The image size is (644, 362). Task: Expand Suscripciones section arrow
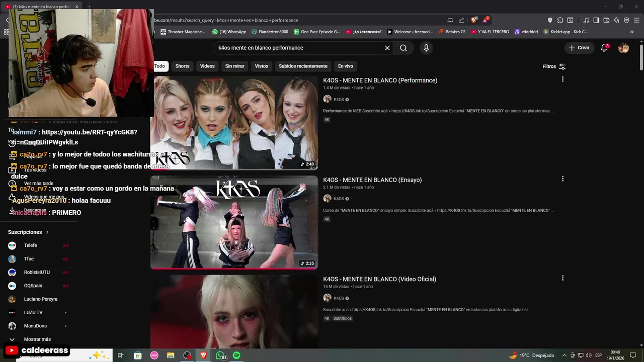pyautogui.click(x=47, y=232)
